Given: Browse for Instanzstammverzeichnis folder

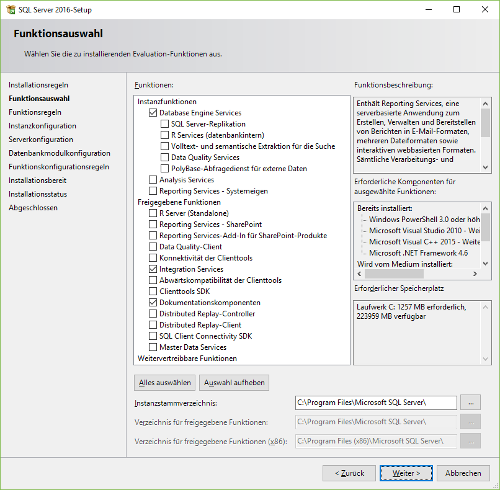Looking at the screenshot, I should pyautogui.click(x=470, y=402).
